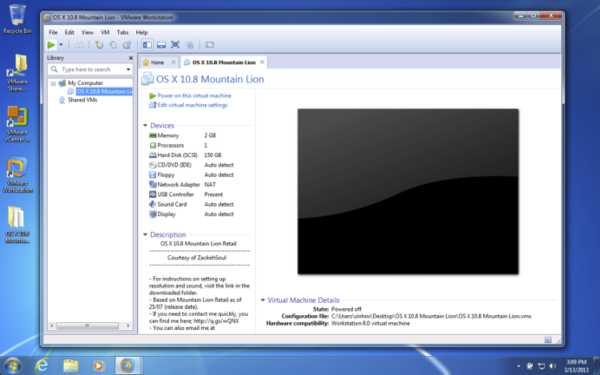The height and width of the screenshot is (375, 600).
Task: Click the Hard Disk (SCSI) device icon
Action: pos(153,155)
